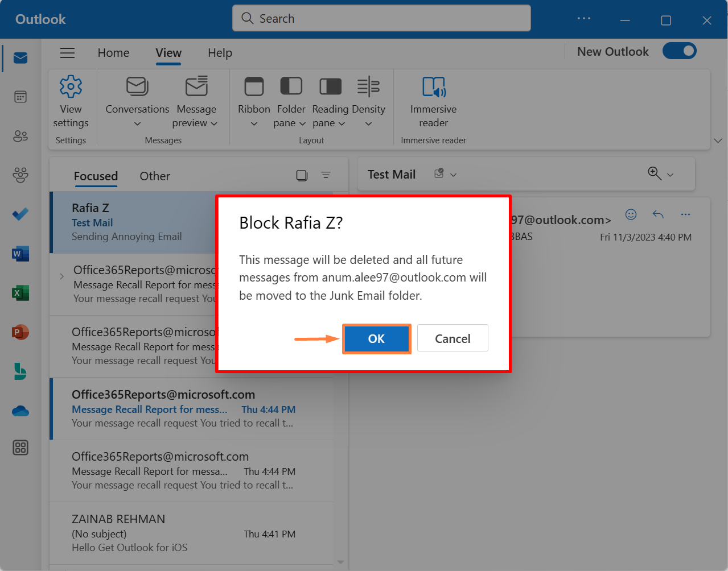Viewport: 728px width, 571px height.
Task: Open OneDrive cloud icon
Action: tap(20, 411)
